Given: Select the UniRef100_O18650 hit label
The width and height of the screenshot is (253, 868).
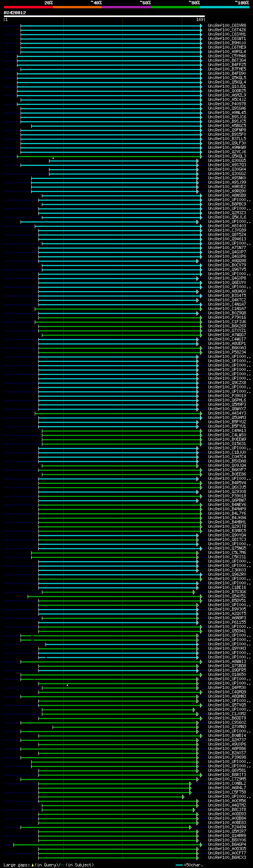Looking at the screenshot, I should click(x=227, y=675).
